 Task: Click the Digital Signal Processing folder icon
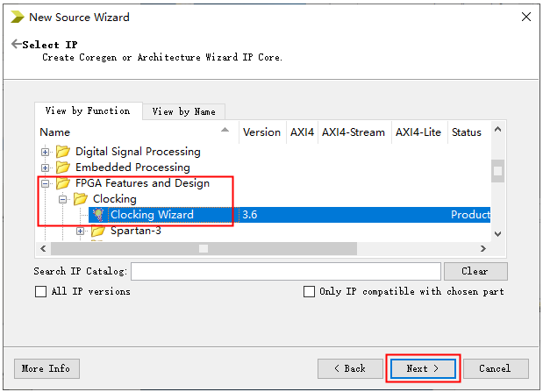pyautogui.click(x=63, y=152)
